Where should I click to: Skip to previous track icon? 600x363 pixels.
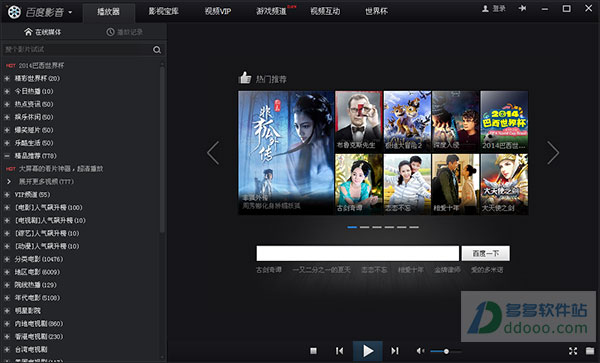(339, 351)
